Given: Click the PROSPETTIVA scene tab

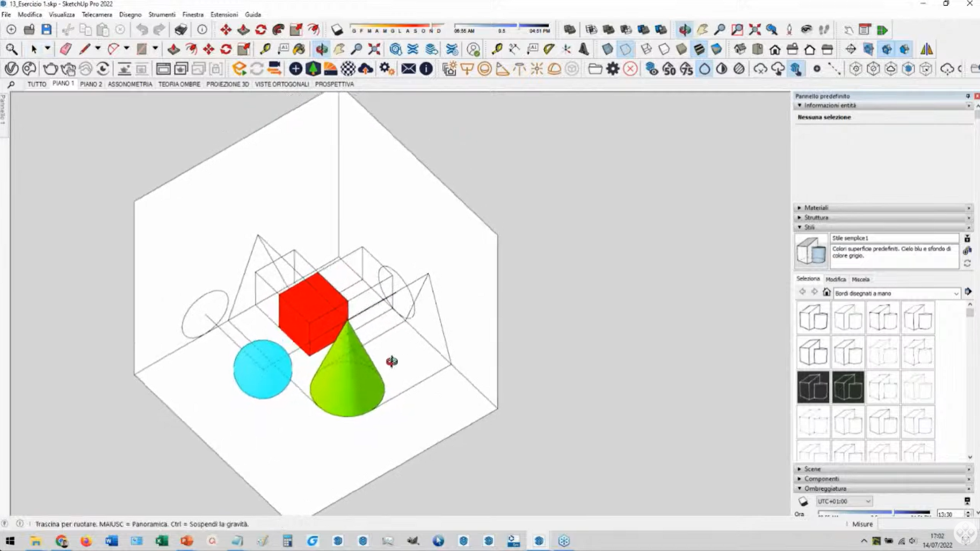Looking at the screenshot, I should (334, 84).
